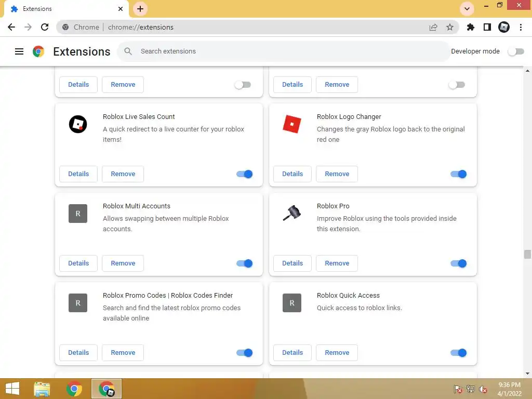
Task: Remove Roblox Quick Access extension
Action: click(337, 353)
